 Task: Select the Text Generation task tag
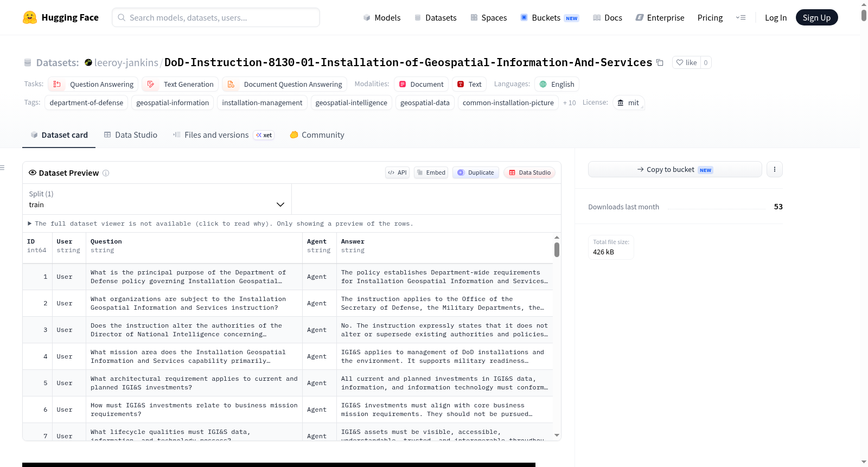180,84
